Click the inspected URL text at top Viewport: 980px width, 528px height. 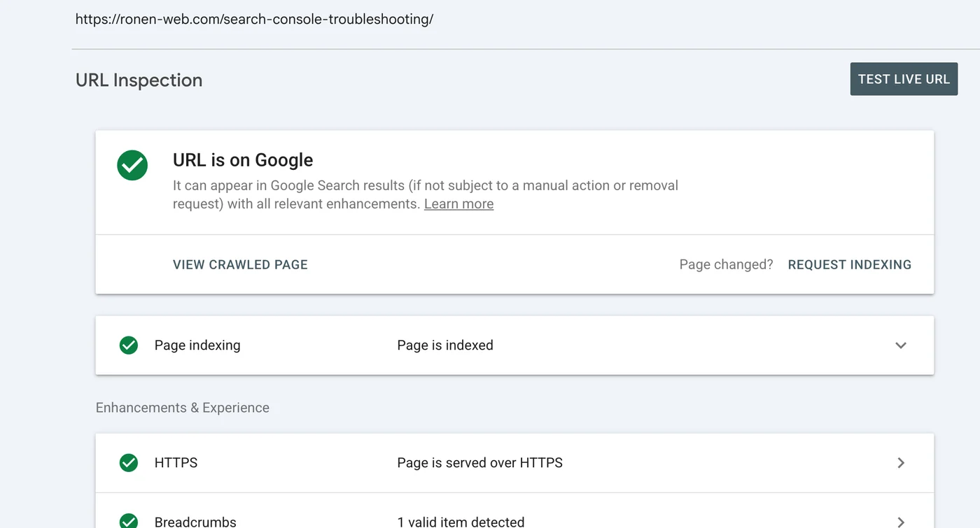(254, 20)
